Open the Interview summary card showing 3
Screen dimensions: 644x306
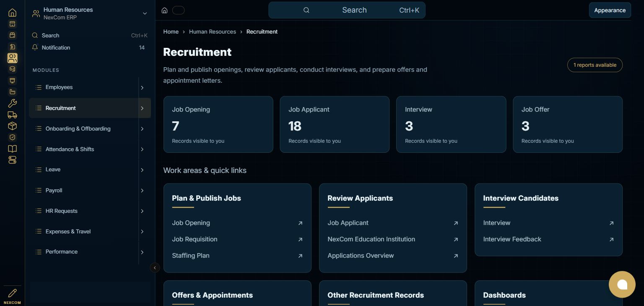451,124
